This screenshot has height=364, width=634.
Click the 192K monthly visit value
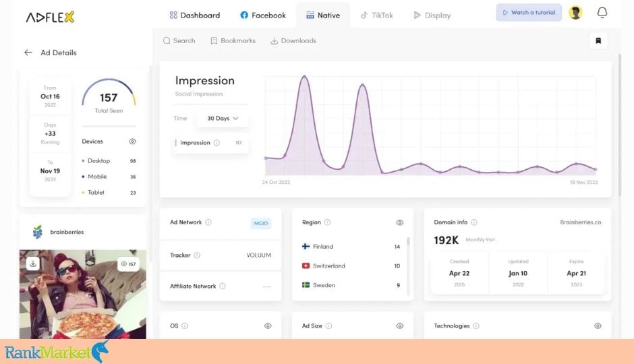pos(446,240)
